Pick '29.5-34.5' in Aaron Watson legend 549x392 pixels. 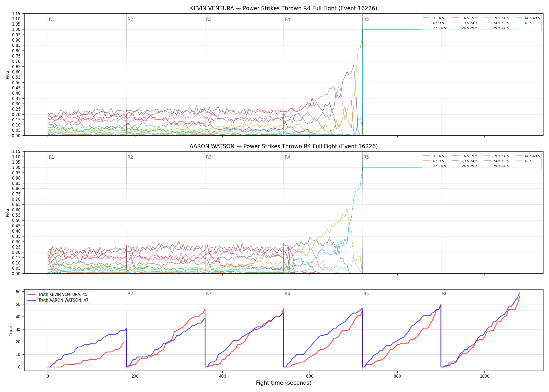pyautogui.click(x=496, y=156)
